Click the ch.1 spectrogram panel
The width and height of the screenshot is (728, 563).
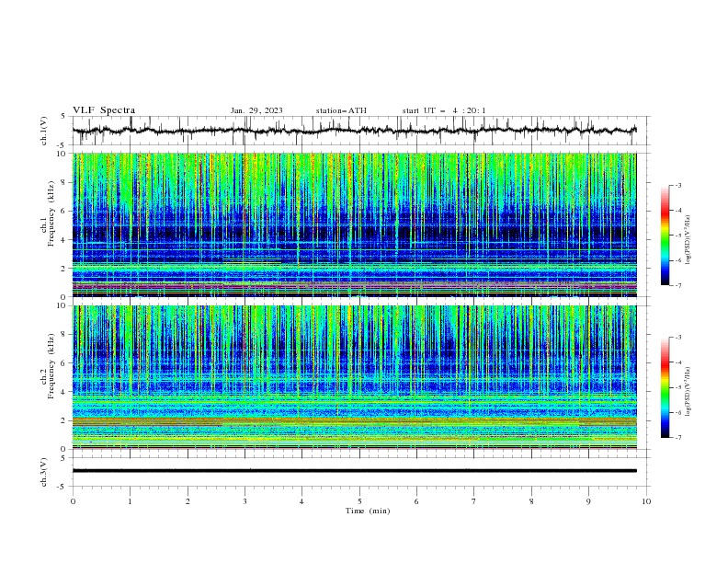(355, 224)
